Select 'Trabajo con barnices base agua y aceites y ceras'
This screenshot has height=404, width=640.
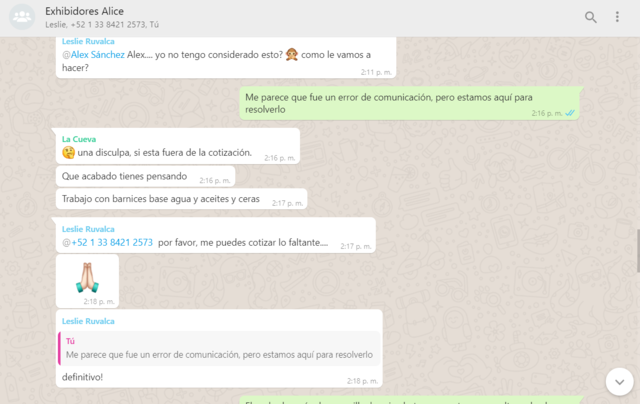pyautogui.click(x=161, y=199)
